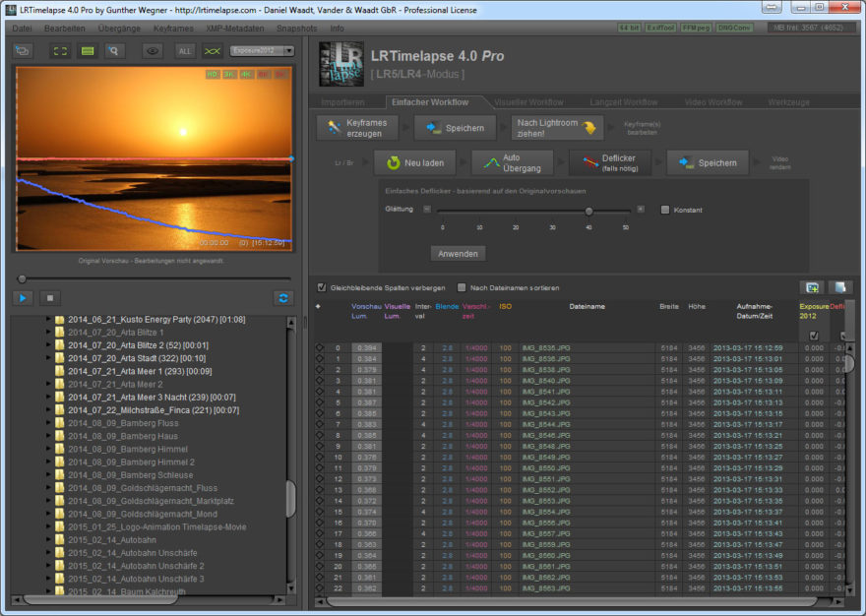Image resolution: width=866 pixels, height=616 pixels.
Task: Open the Datei menu
Action: [x=22, y=29]
